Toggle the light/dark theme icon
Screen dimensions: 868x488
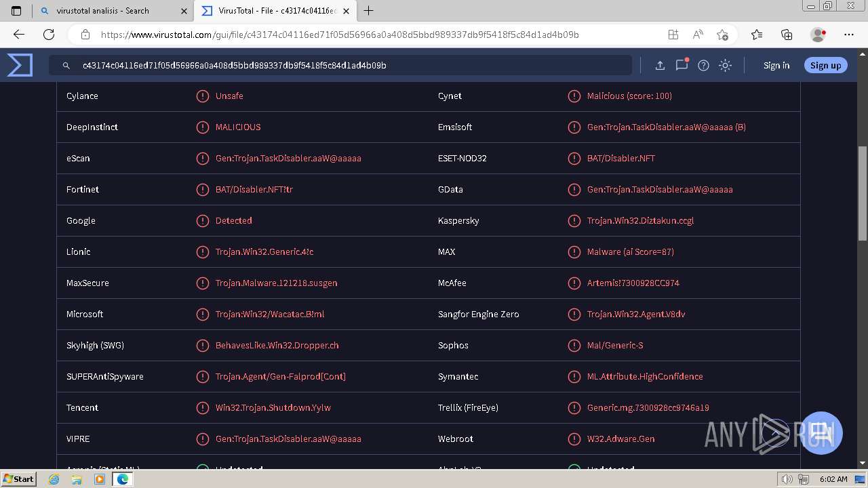click(725, 65)
